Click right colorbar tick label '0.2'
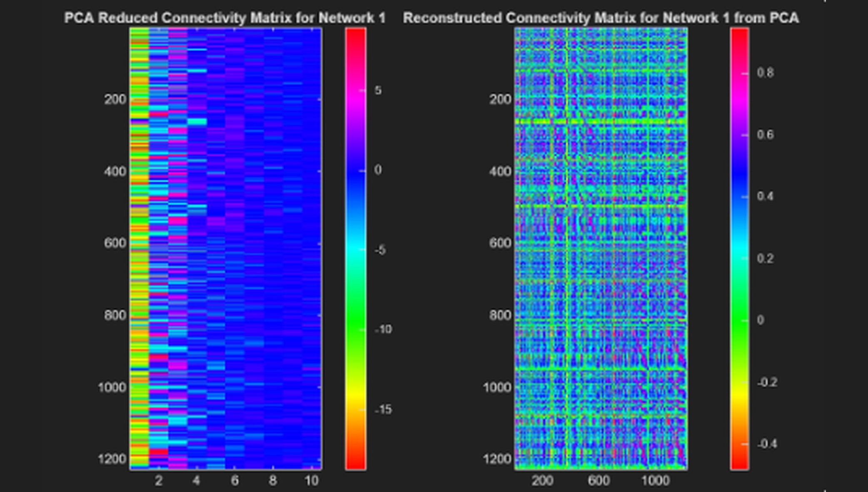The height and width of the screenshot is (492, 868). 765,259
